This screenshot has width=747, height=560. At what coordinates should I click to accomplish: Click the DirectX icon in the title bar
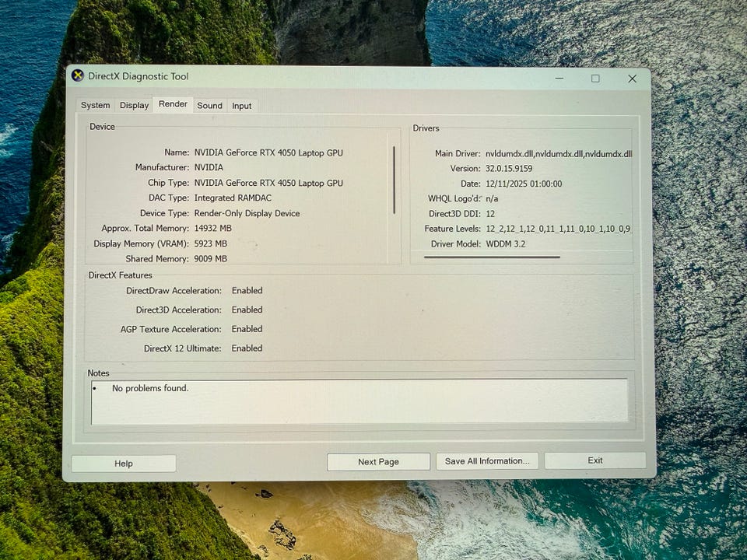click(x=78, y=76)
